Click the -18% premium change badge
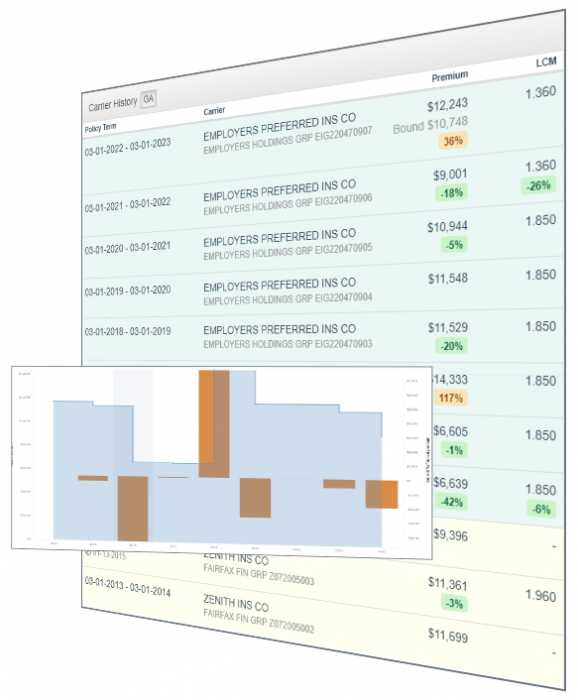 coord(451,193)
